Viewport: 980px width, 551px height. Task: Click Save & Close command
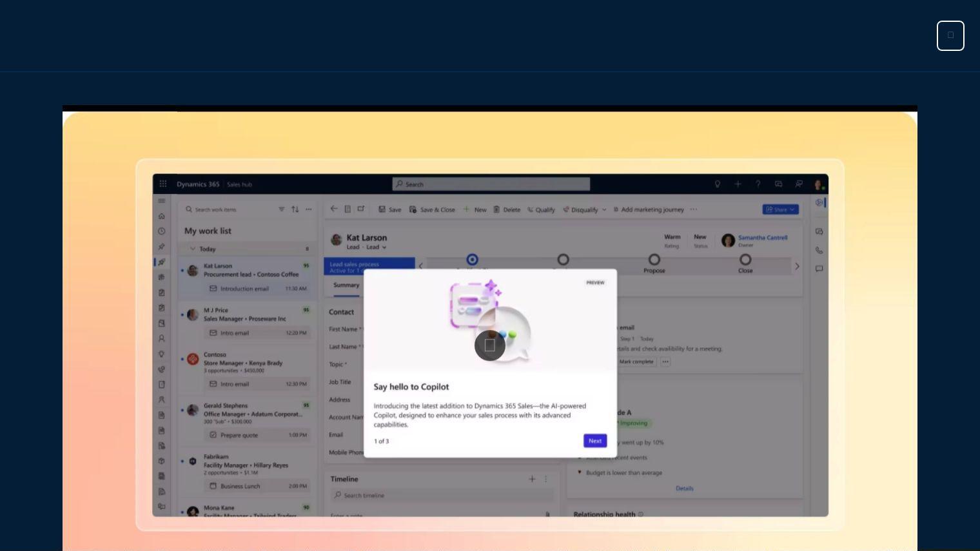click(x=432, y=209)
